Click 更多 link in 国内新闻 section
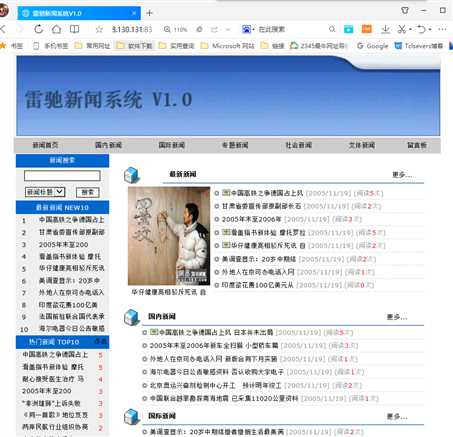This screenshot has width=453, height=437. pyautogui.click(x=397, y=317)
